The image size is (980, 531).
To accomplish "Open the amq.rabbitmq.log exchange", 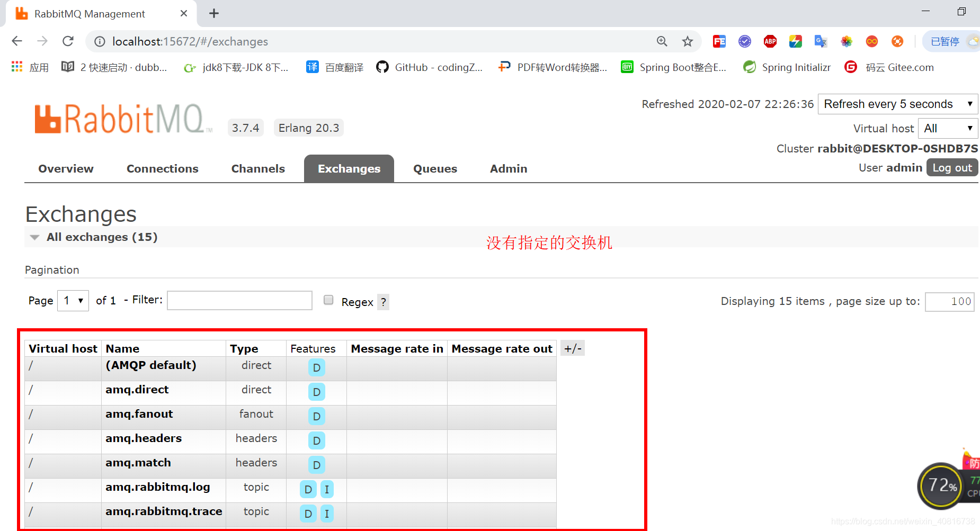I will (x=157, y=487).
